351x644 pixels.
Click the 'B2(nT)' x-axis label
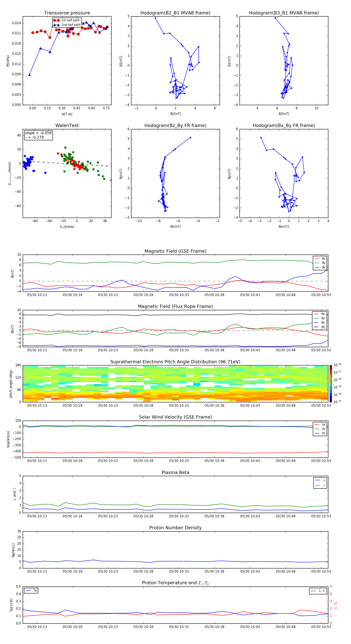(x=175, y=114)
